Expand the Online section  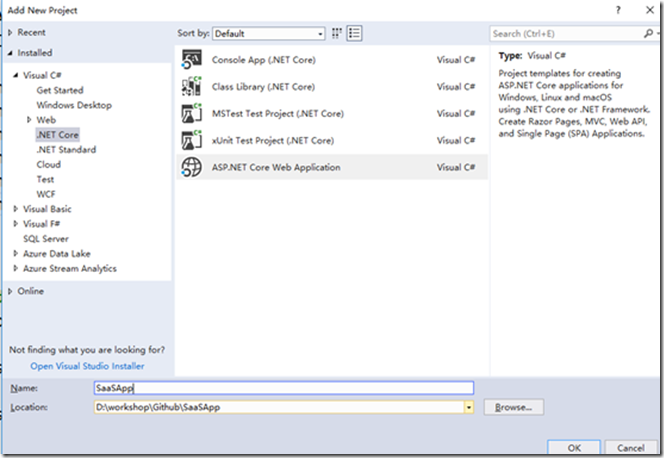coord(10,291)
